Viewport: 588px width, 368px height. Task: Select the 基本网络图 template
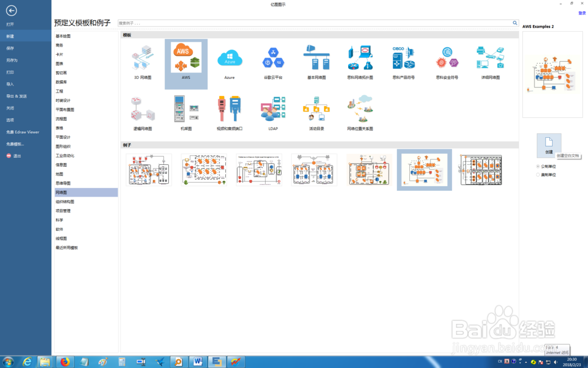click(316, 62)
